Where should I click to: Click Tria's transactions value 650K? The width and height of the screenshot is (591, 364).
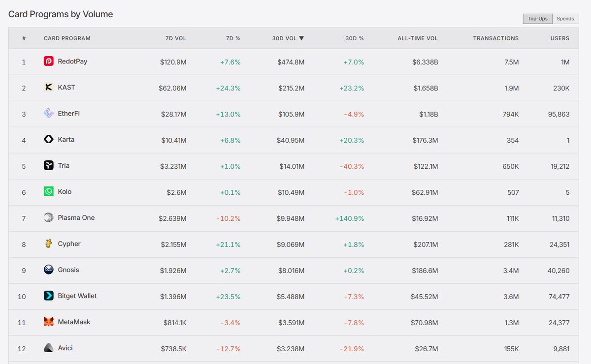click(x=510, y=166)
